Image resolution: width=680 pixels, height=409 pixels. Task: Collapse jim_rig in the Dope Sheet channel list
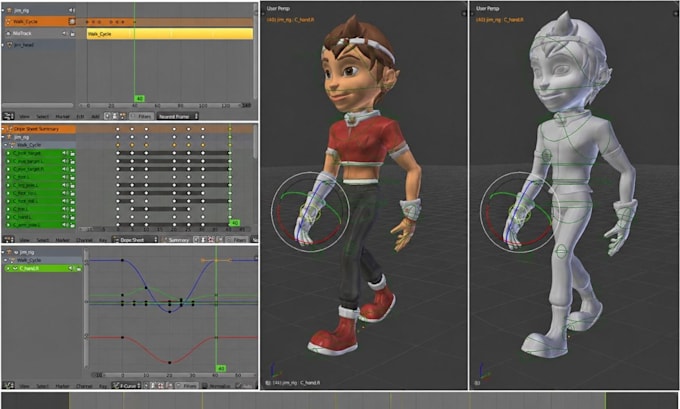click(x=3, y=137)
